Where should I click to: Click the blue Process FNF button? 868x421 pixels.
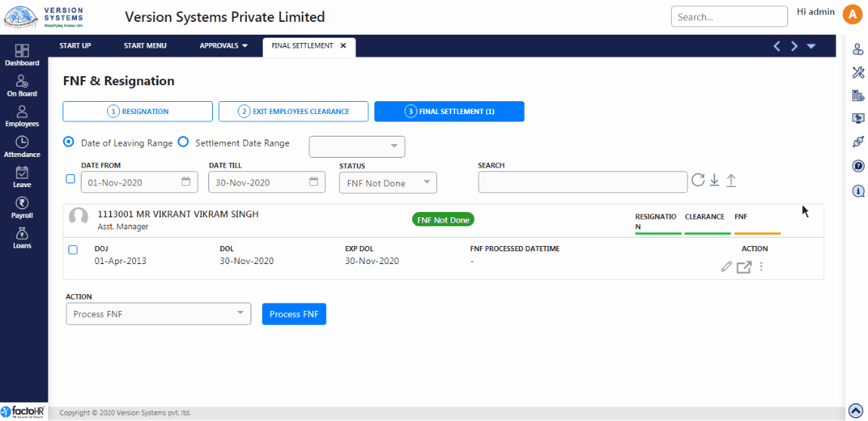294,314
